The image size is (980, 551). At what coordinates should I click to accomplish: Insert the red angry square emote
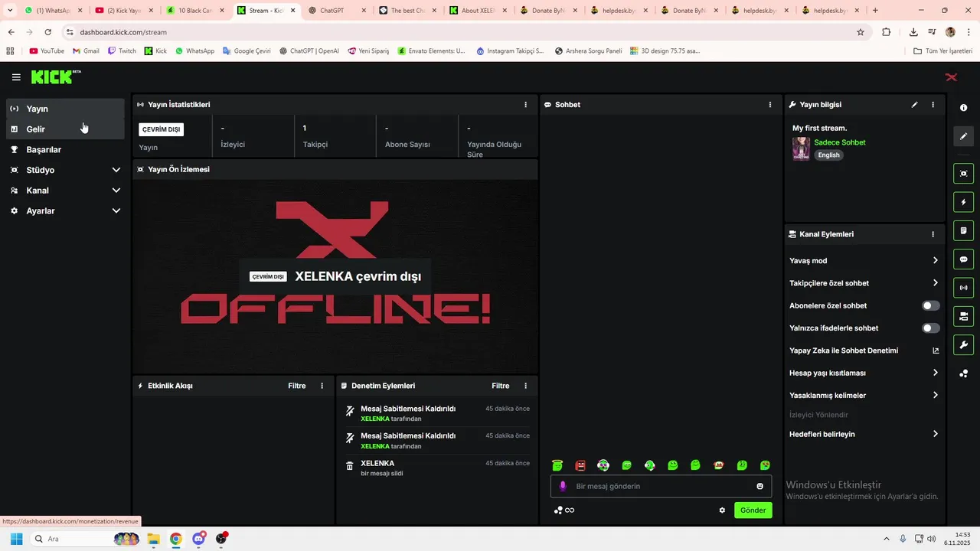point(580,465)
